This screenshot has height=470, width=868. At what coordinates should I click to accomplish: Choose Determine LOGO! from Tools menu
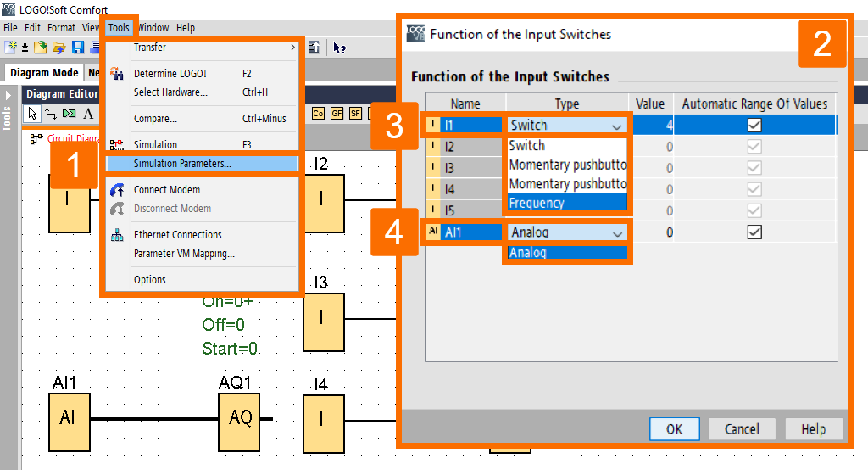pos(202,73)
